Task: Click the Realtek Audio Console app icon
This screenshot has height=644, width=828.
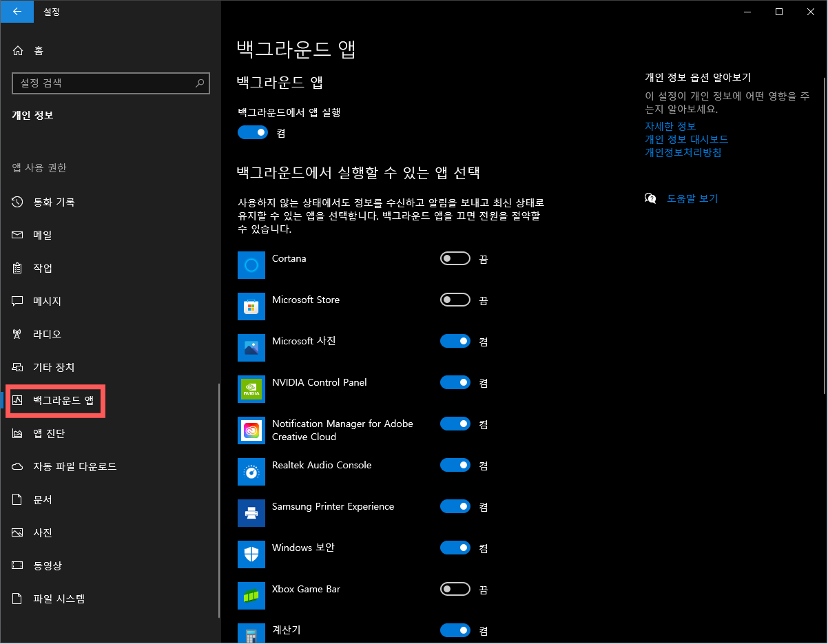Action: [251, 472]
